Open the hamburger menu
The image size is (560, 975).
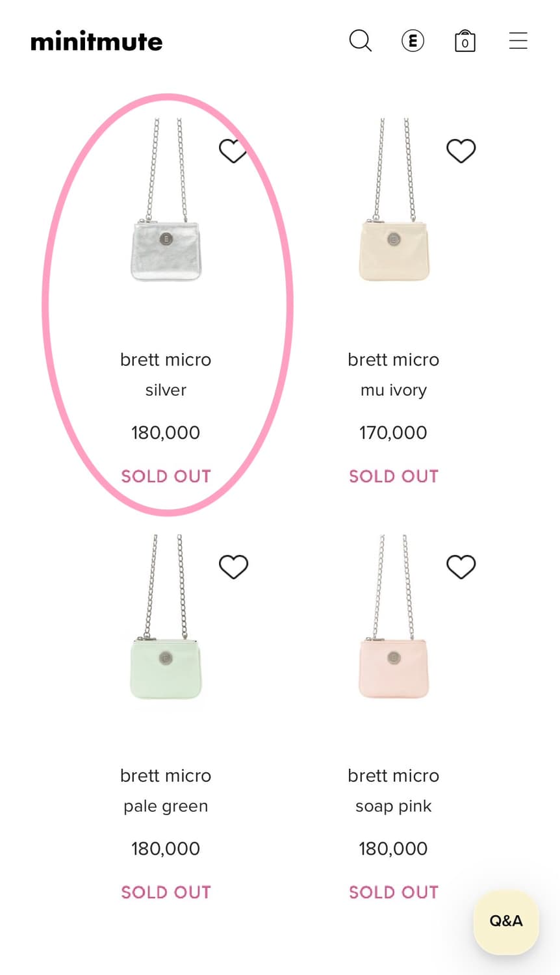pyautogui.click(x=518, y=41)
